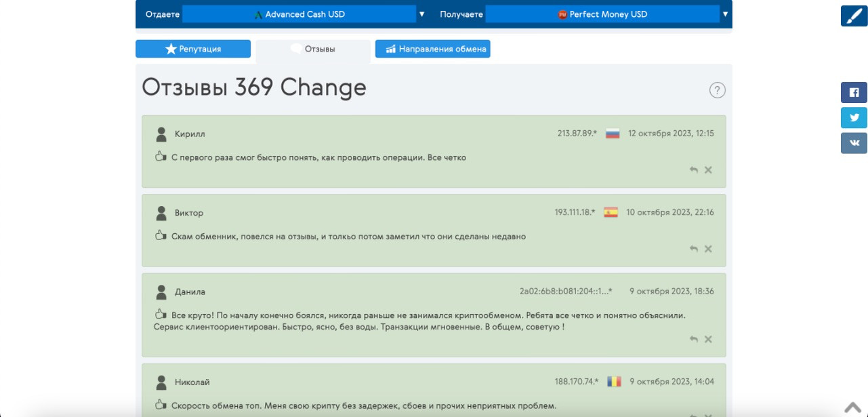Click IP address 193.111.18.*

(x=575, y=212)
